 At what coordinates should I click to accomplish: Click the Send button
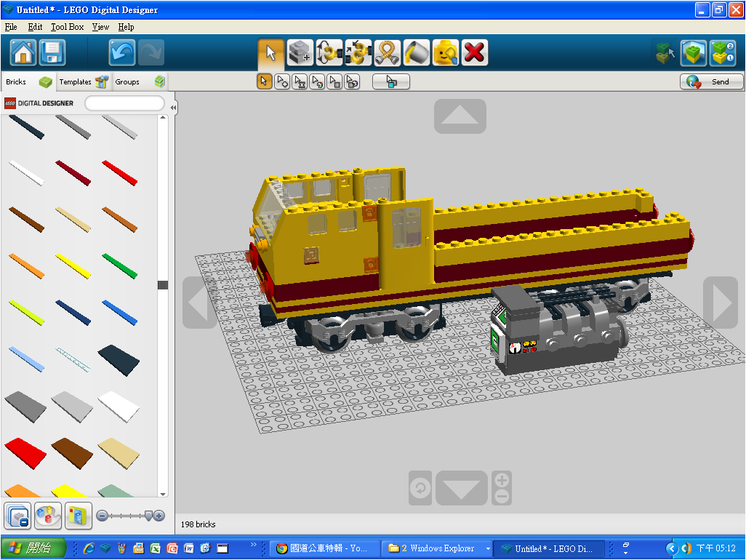pos(711,81)
